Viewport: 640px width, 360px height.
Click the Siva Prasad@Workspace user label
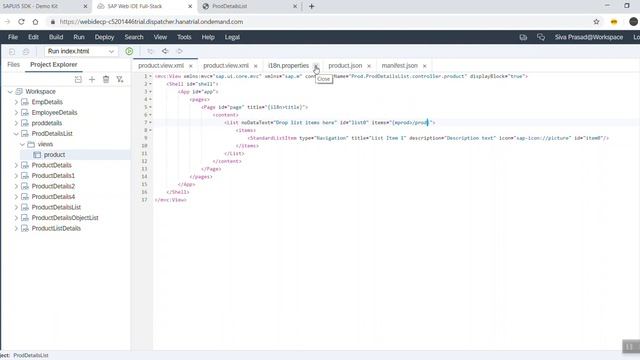point(589,37)
